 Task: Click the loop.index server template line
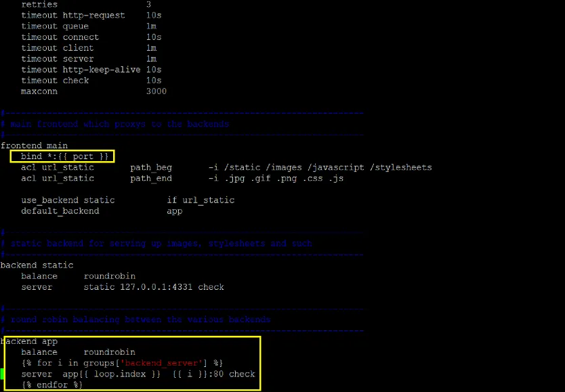(x=138, y=374)
